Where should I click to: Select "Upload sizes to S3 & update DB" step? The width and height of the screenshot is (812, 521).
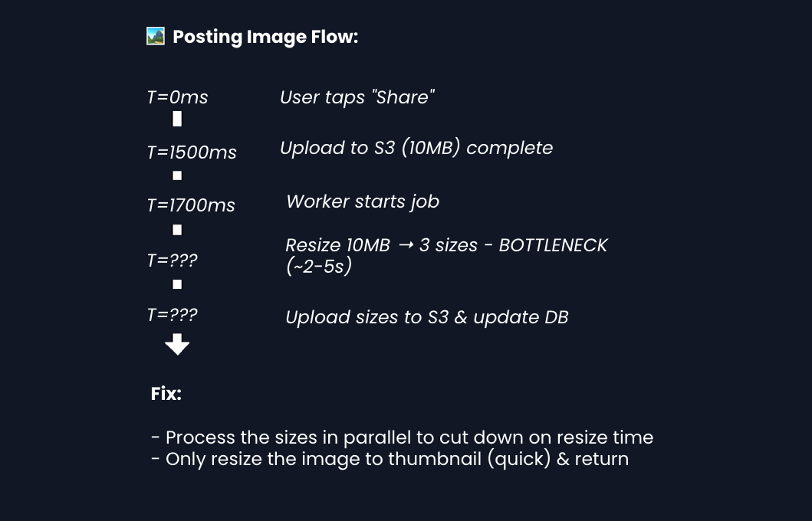tap(427, 317)
